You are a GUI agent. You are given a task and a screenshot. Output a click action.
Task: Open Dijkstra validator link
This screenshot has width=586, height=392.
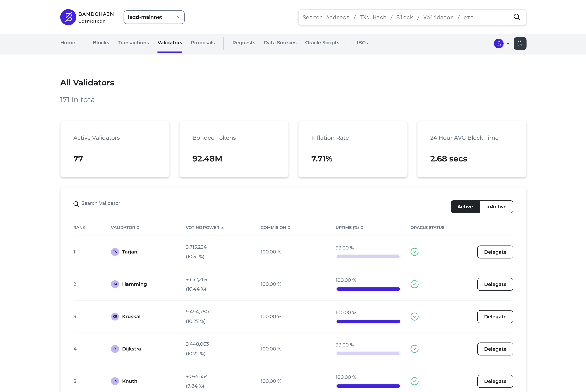[x=131, y=349]
